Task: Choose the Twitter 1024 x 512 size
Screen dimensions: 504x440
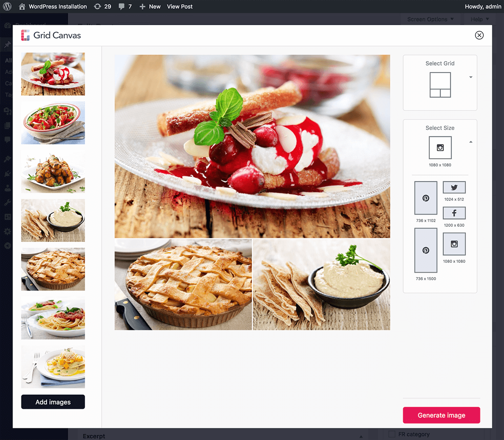Action: pos(454,187)
